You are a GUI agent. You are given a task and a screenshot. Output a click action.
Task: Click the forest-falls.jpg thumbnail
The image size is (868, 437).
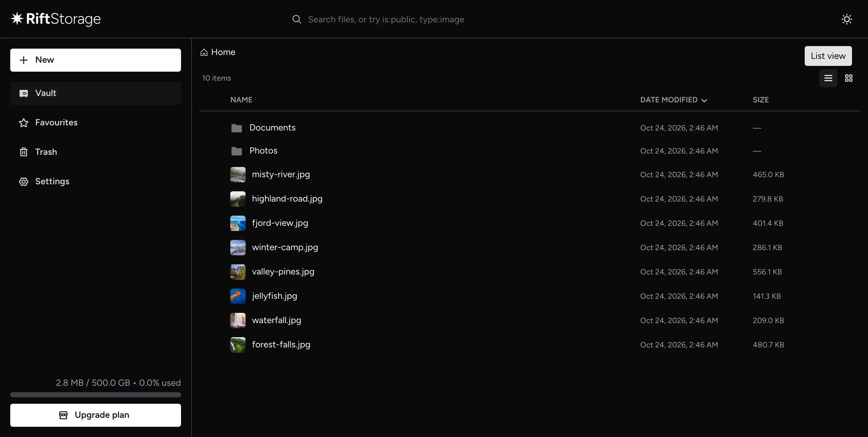[x=238, y=345]
